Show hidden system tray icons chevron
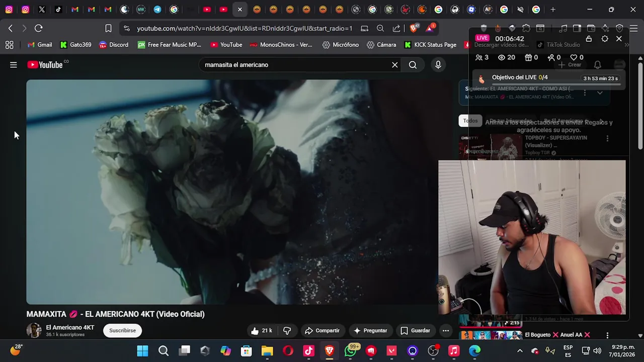 click(520, 350)
